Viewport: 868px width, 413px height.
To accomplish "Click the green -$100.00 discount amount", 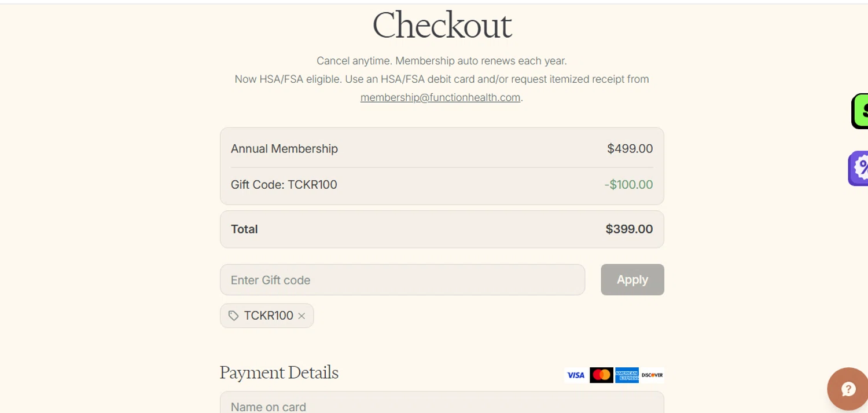I will tap(628, 185).
